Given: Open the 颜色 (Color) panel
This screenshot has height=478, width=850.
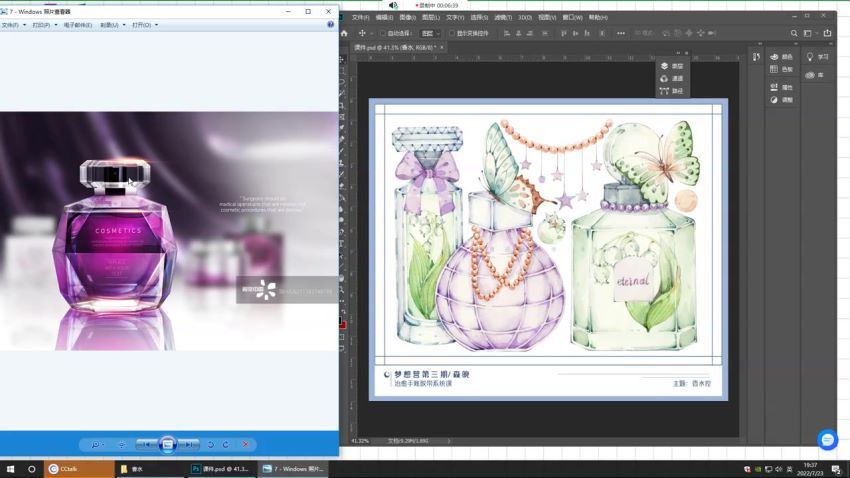Looking at the screenshot, I should point(781,57).
